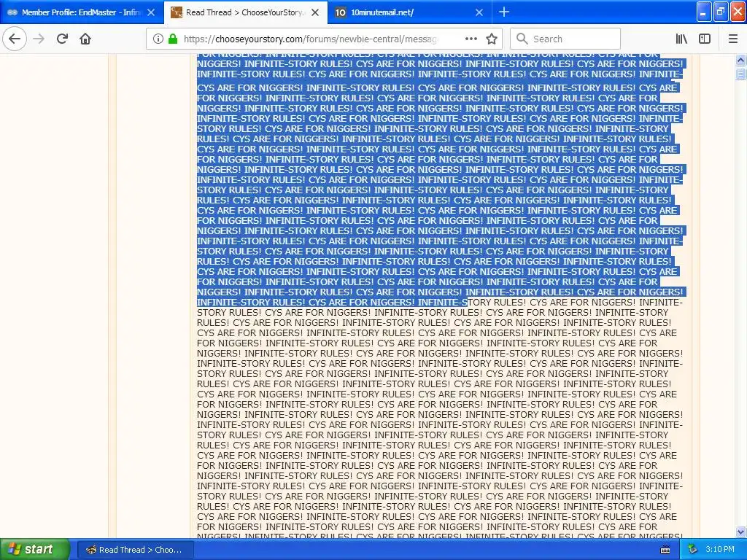
Task: Open a new tab with plus
Action: [503, 12]
